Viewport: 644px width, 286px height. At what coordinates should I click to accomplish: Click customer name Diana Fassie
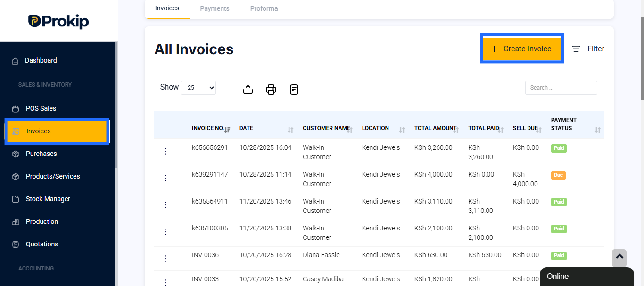[322, 255]
